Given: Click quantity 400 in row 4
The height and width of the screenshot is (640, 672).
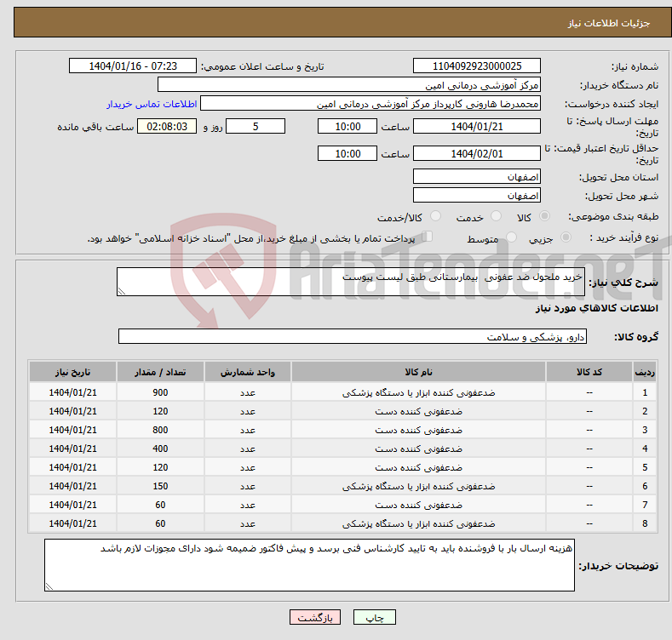Looking at the screenshot, I should click(x=160, y=449).
